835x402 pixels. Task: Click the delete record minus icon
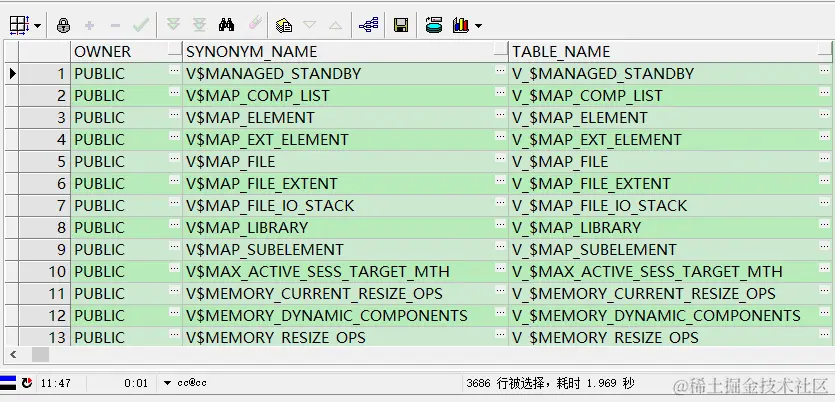click(115, 25)
